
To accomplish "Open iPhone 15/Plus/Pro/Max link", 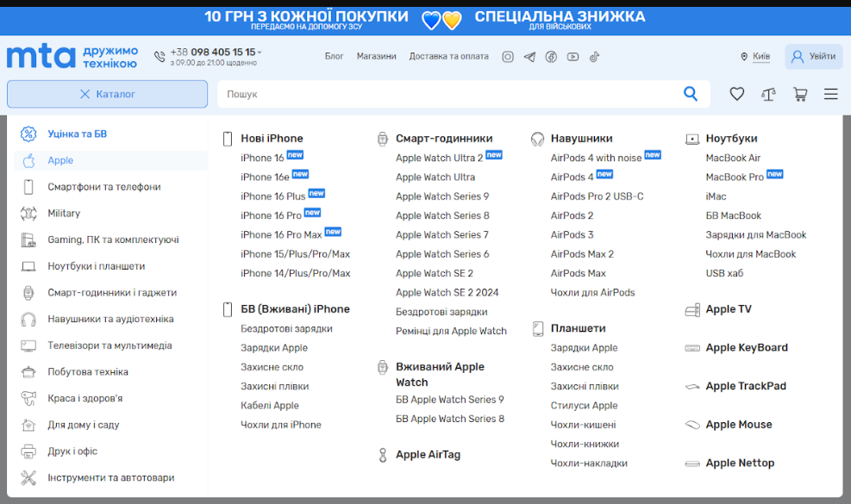I will point(295,254).
